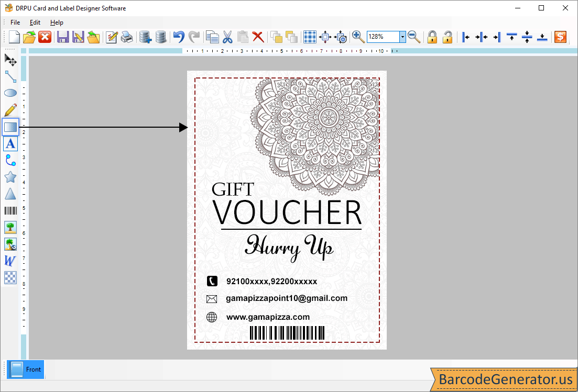Undo the last action
The height and width of the screenshot is (392, 578).
click(179, 37)
